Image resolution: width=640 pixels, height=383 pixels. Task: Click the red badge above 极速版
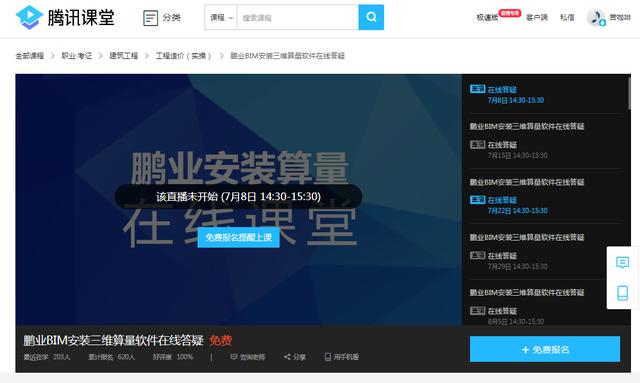[510, 13]
